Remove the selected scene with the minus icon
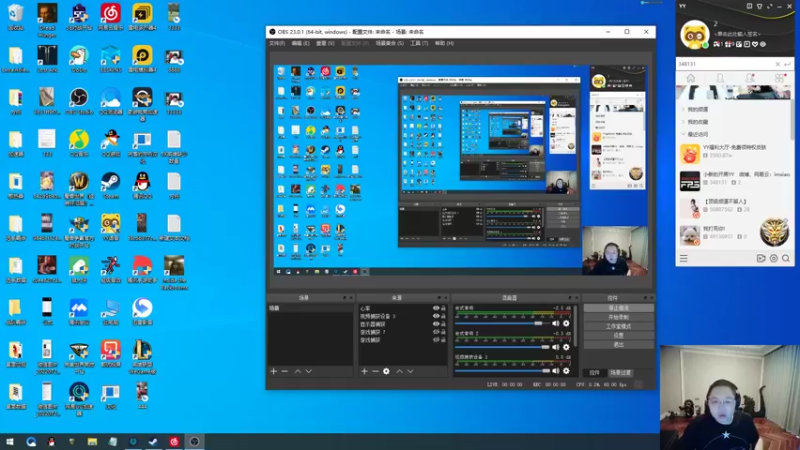The width and height of the screenshot is (800, 450). 285,371
